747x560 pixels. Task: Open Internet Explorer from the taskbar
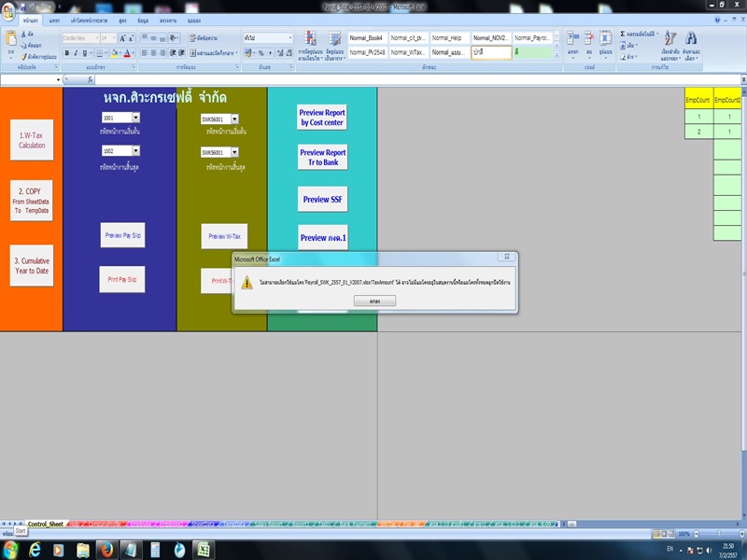tap(35, 549)
